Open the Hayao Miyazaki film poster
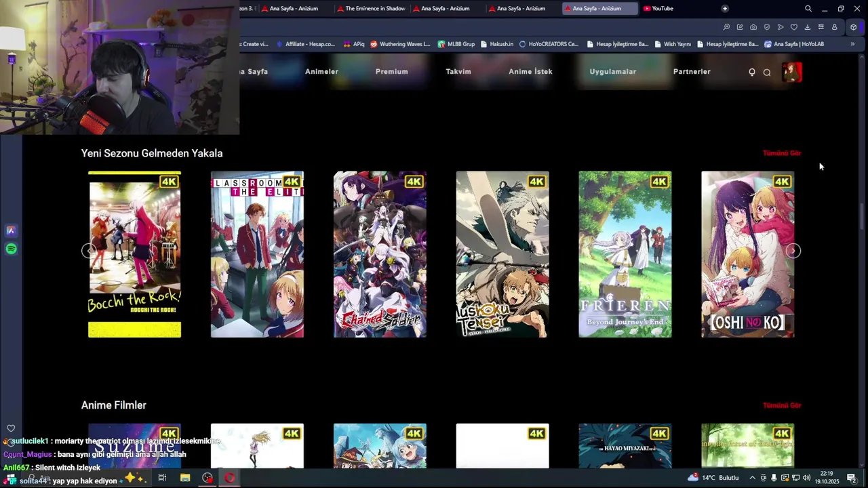868x488 pixels. [x=625, y=445]
